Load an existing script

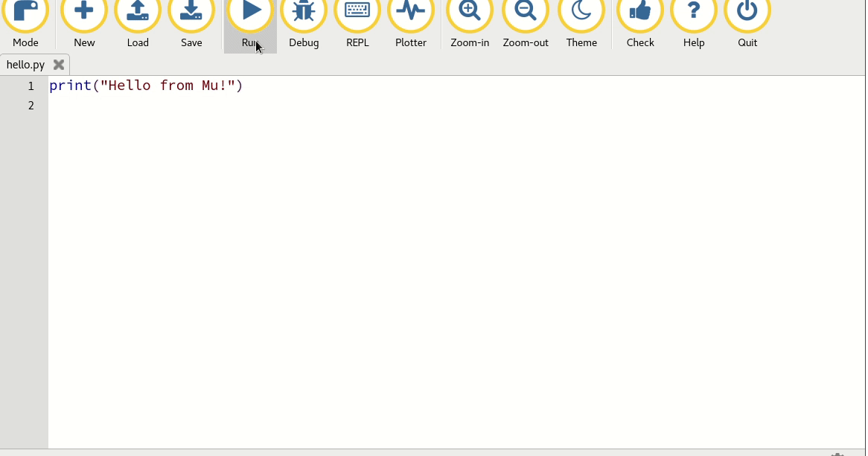[138, 22]
